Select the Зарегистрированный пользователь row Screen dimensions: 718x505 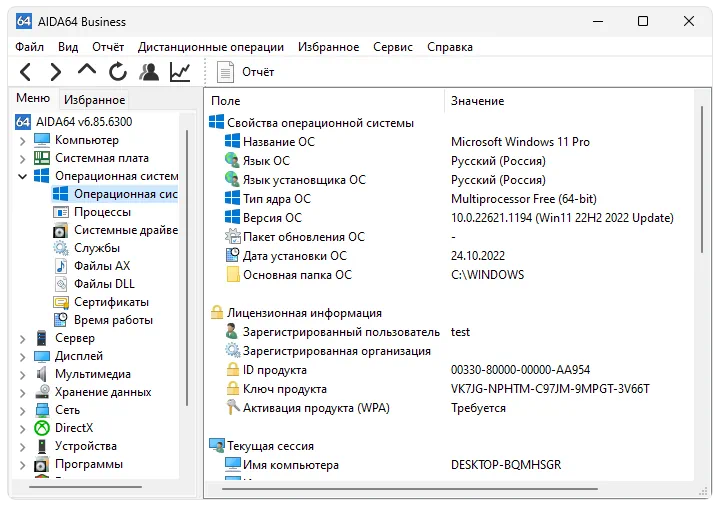449,332
